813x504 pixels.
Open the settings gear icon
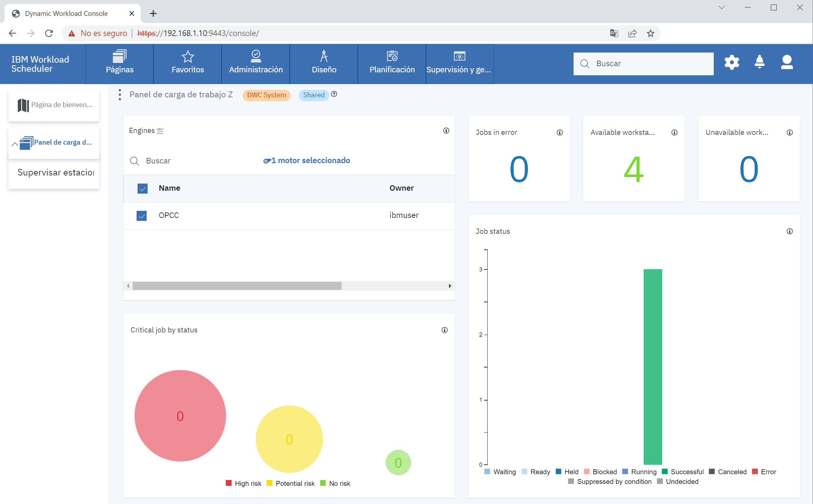point(732,63)
